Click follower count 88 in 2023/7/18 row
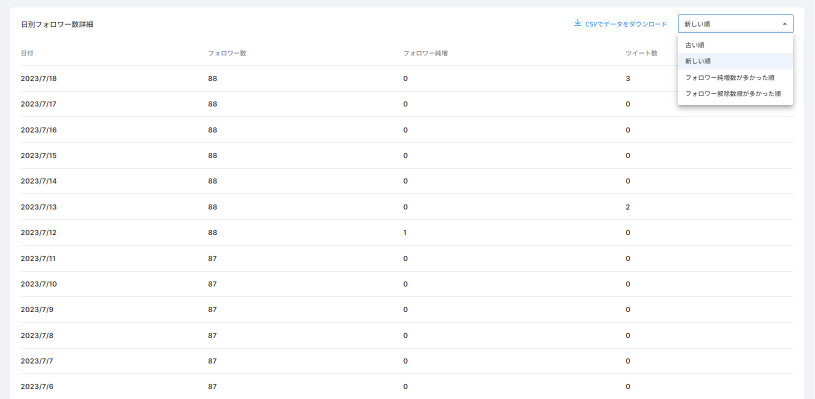 click(x=213, y=78)
